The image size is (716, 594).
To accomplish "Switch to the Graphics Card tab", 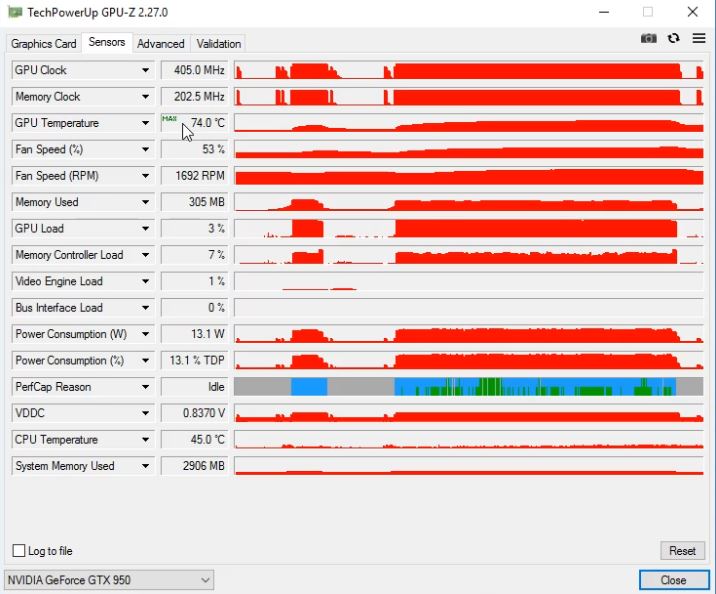I will [43, 44].
